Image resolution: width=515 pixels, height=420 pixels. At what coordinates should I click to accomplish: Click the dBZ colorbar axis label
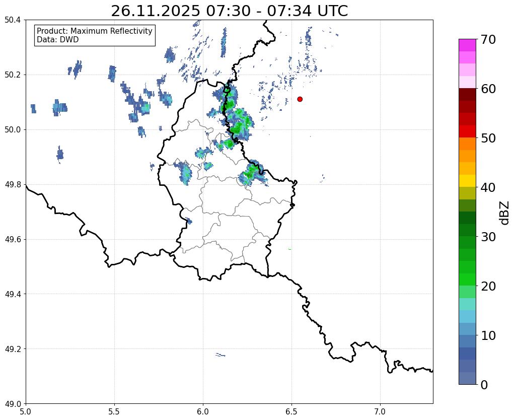505,214
